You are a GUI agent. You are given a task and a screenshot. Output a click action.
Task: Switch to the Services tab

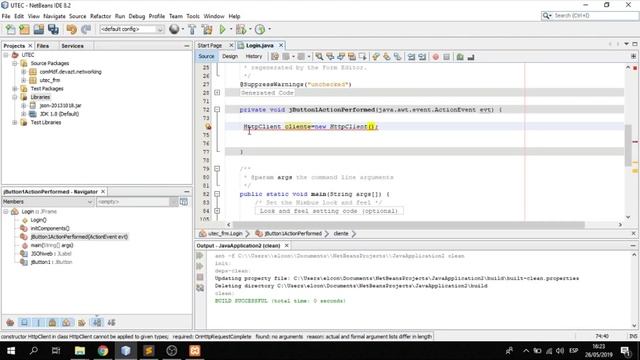73,46
